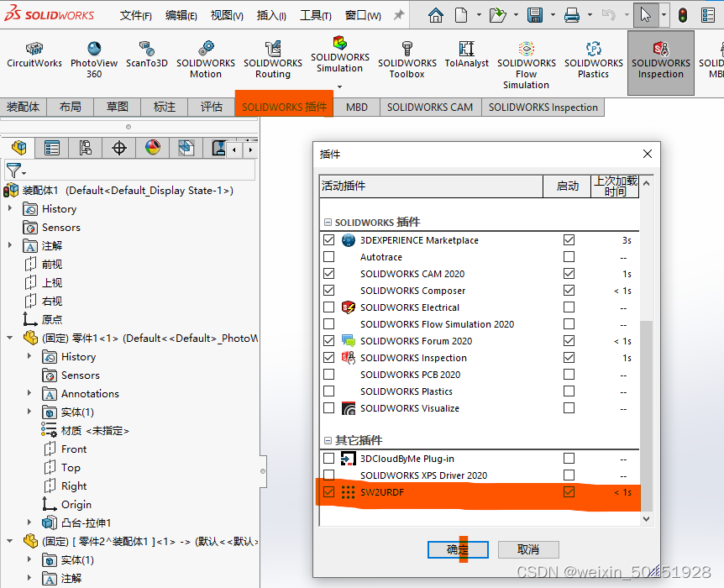Viewport: 724px width, 588px height.
Task: Open the DimXpertManager tab
Action: [119, 148]
